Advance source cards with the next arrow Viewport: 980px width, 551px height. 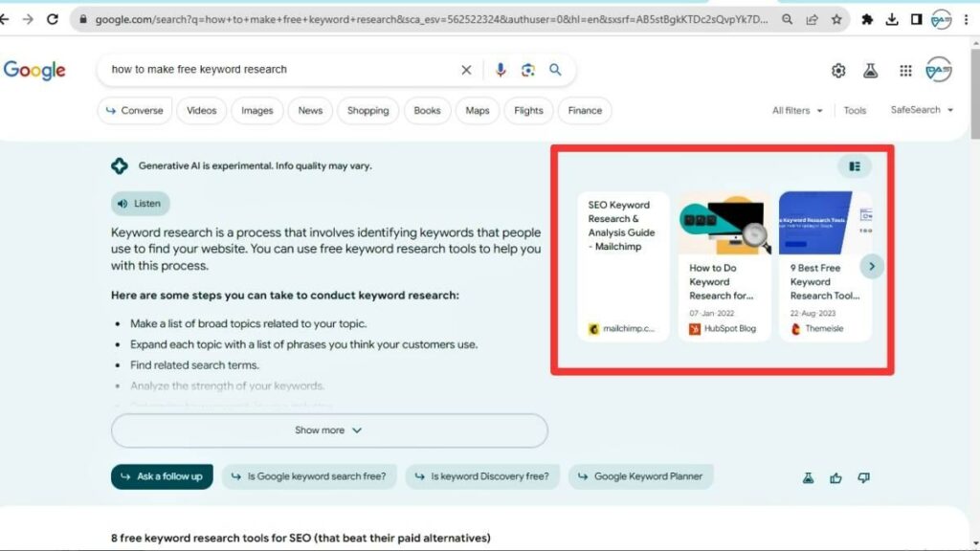point(872,267)
